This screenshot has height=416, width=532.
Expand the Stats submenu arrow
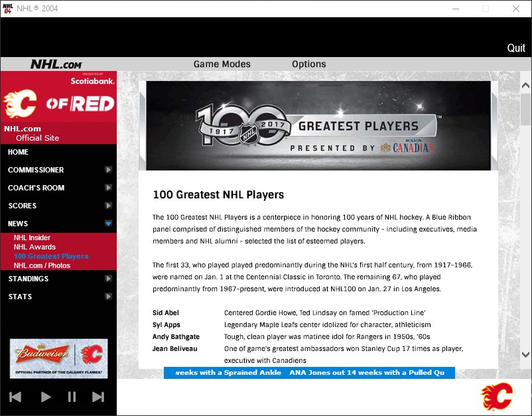coord(108,297)
